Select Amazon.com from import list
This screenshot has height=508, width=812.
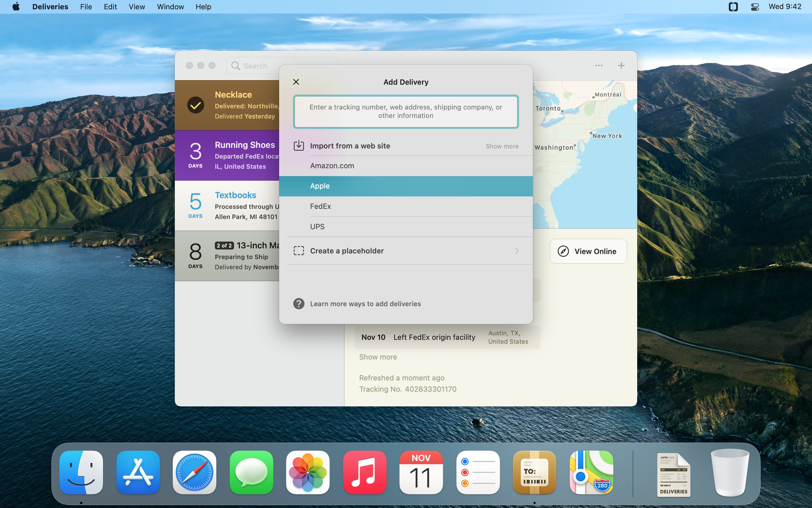tap(406, 166)
